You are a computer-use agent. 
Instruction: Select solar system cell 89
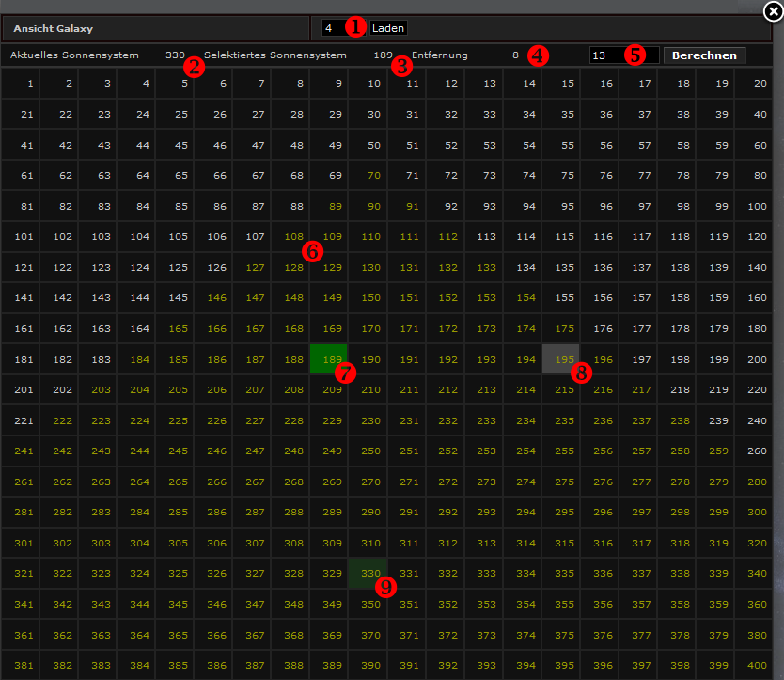pos(328,206)
